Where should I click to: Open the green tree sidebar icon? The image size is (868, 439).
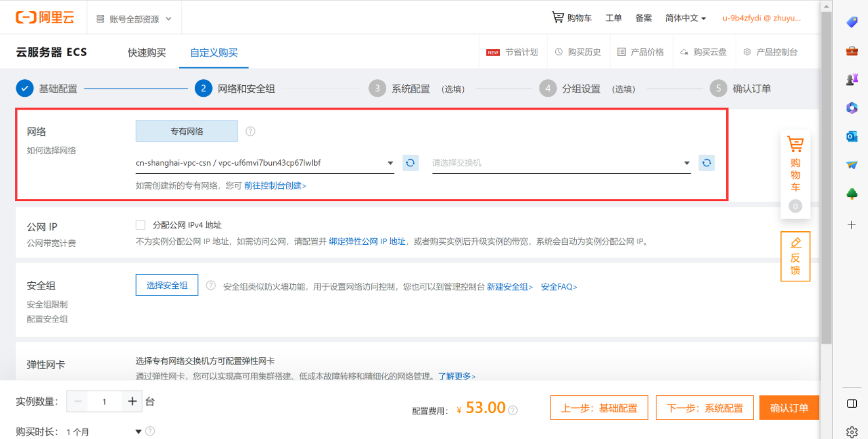click(x=852, y=194)
